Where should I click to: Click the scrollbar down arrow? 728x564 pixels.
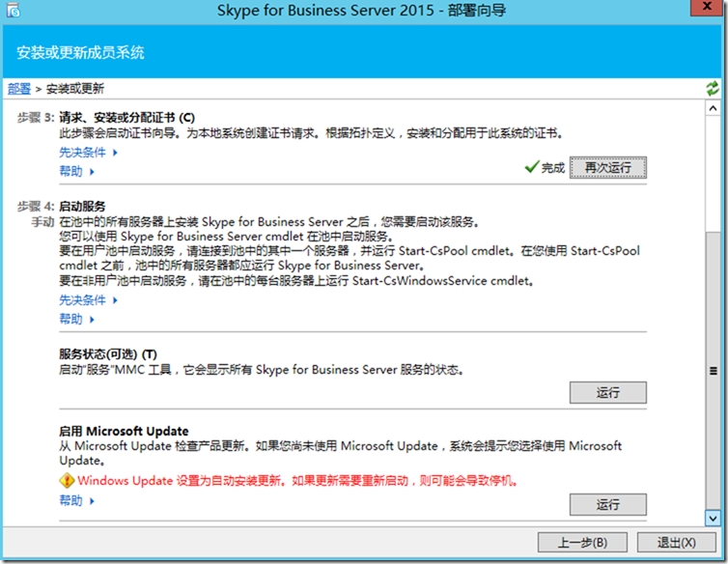714,518
